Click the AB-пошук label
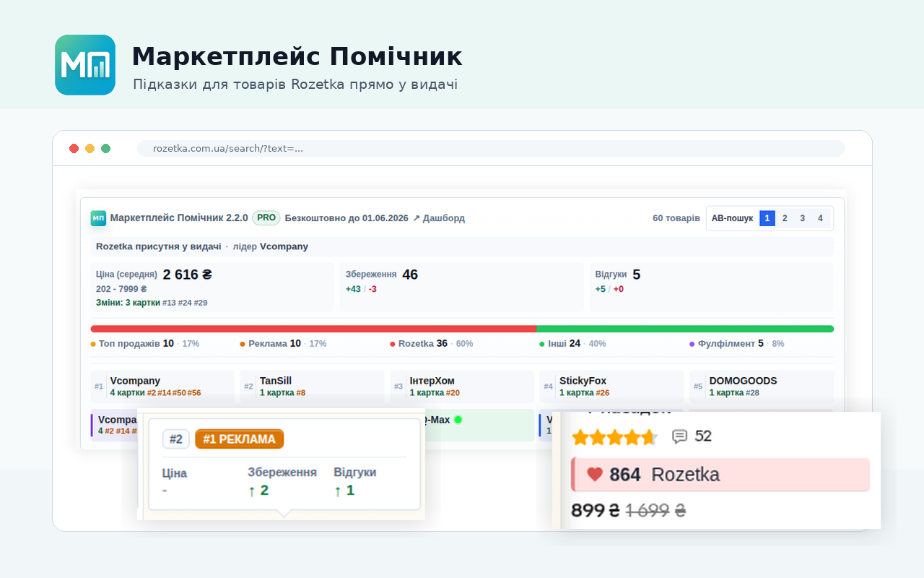The width and height of the screenshot is (924, 578). point(732,218)
